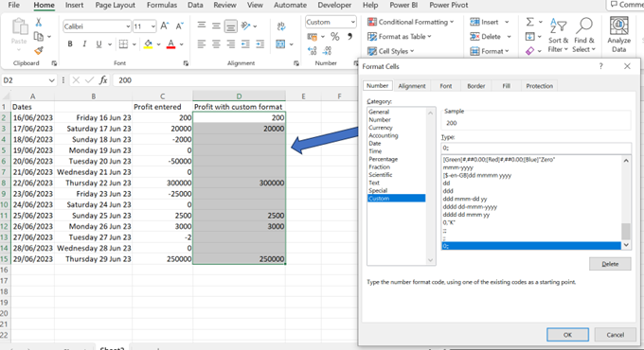Switch to Fill tab in Format Cells

coord(506,86)
